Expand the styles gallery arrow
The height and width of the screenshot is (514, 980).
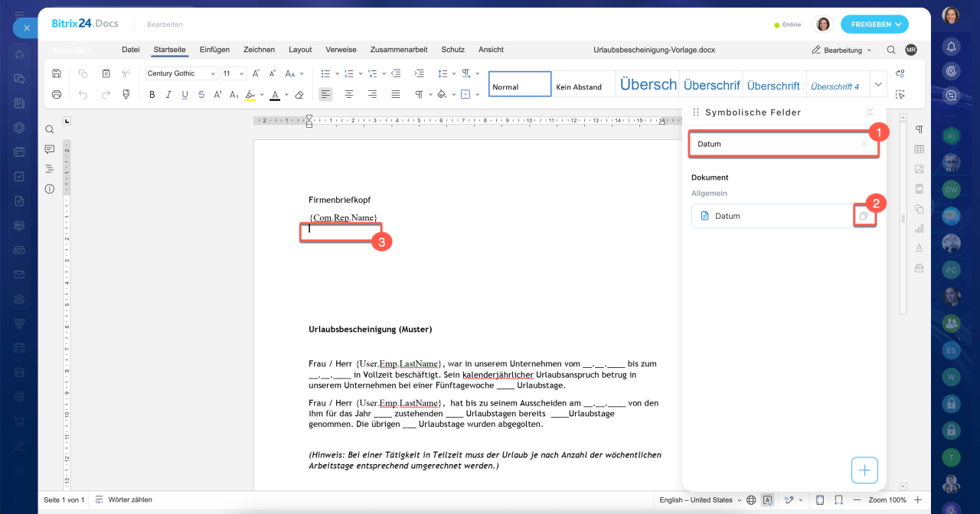[878, 84]
